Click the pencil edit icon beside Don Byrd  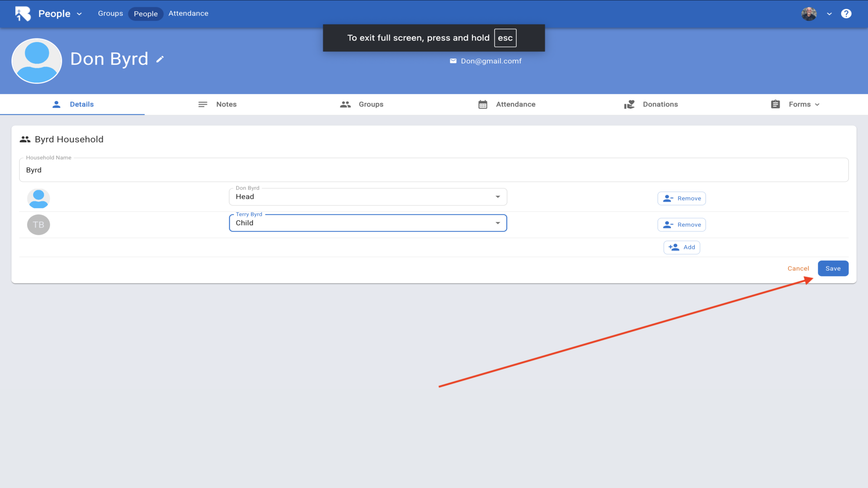coord(160,59)
